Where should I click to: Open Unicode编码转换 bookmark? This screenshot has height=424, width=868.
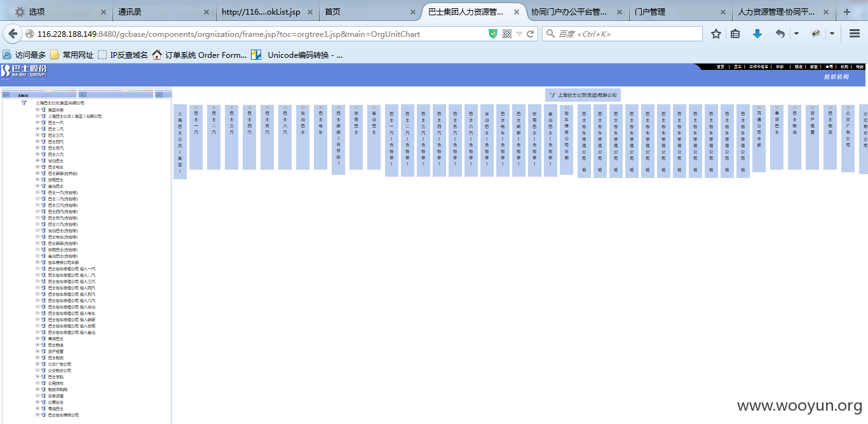point(297,55)
